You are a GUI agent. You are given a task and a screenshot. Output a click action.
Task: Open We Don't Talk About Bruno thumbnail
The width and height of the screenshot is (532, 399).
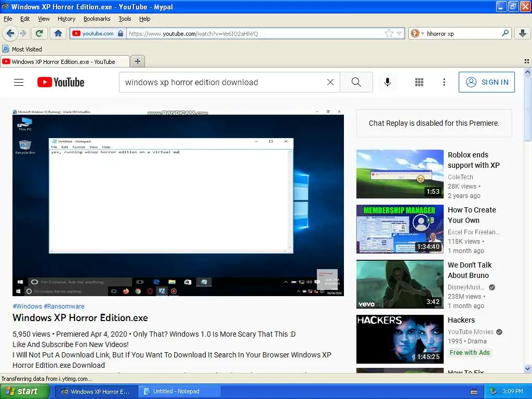(x=400, y=284)
